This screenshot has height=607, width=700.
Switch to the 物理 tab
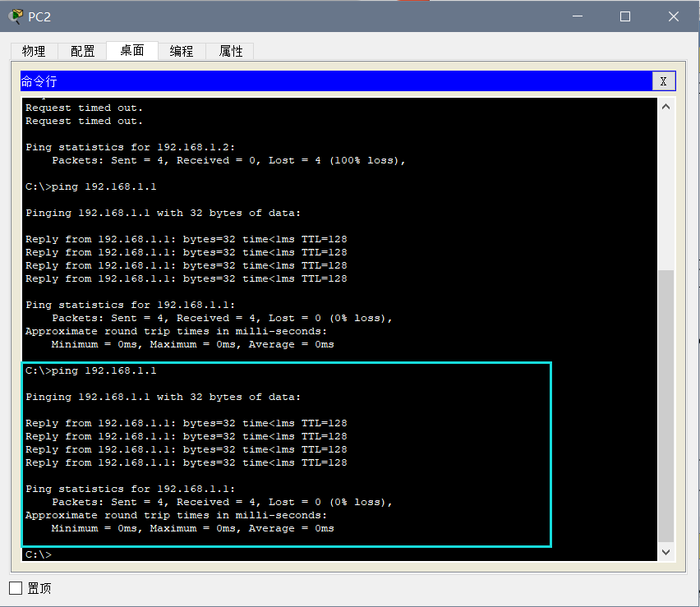[34, 51]
